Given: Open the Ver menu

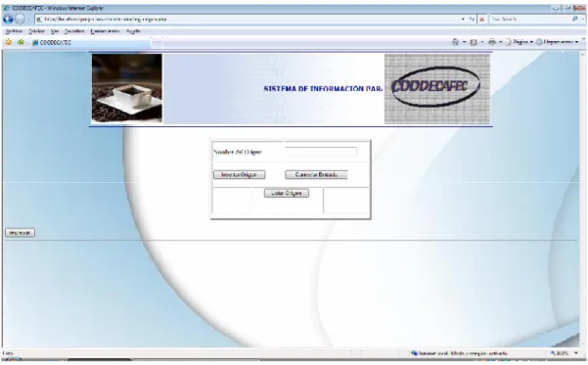Looking at the screenshot, I should [55, 31].
